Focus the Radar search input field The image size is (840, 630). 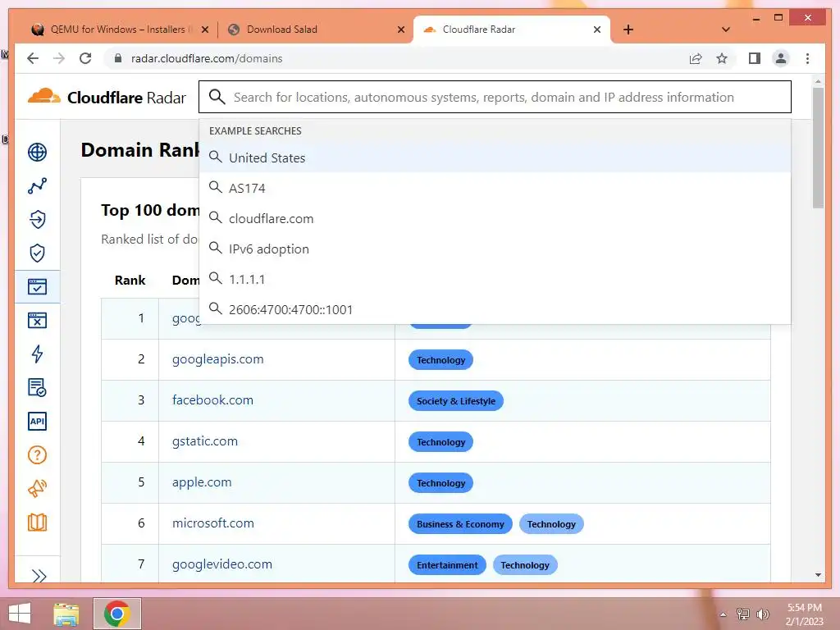pos(495,97)
